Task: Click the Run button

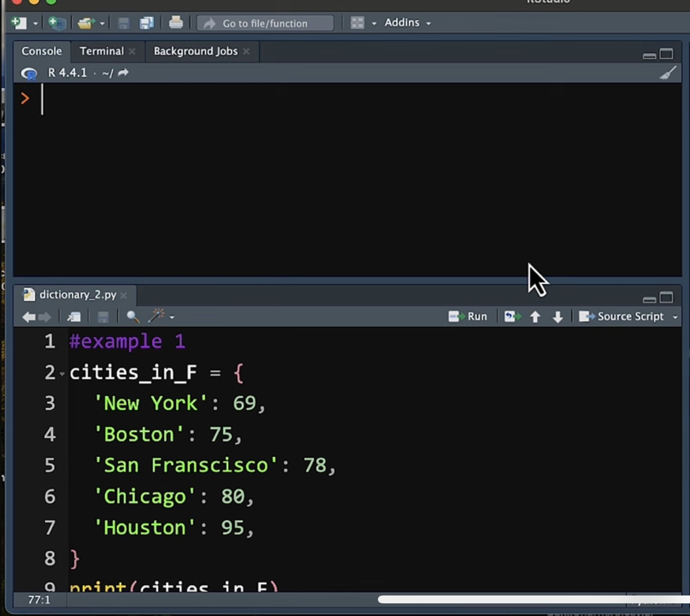Action: (468, 316)
